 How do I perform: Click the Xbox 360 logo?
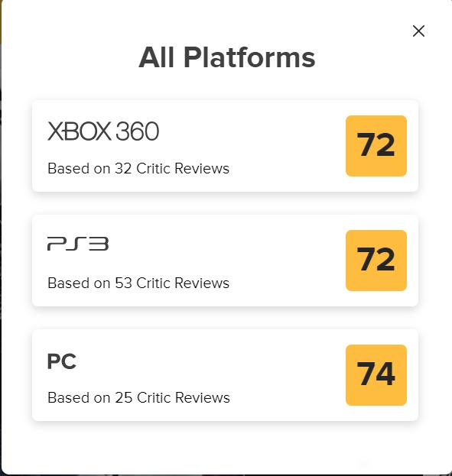point(103,131)
